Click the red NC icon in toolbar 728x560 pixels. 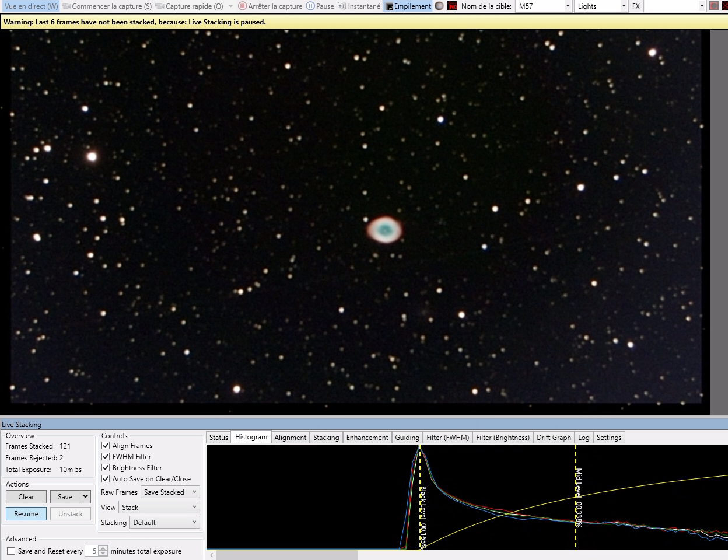point(452,6)
